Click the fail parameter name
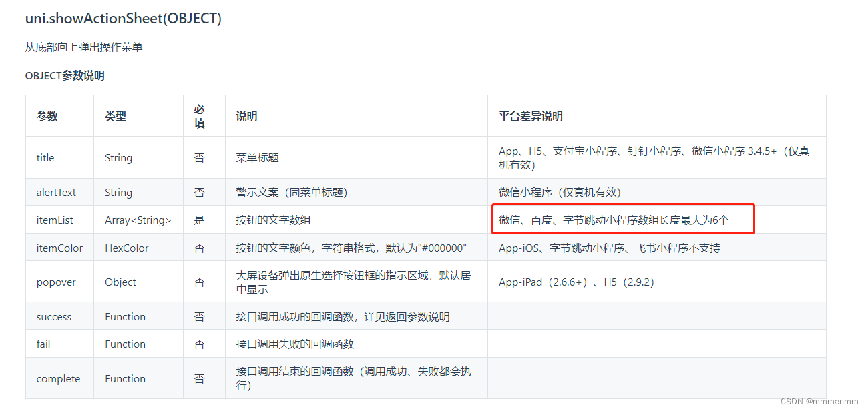The height and width of the screenshot is (411, 868). (x=43, y=343)
